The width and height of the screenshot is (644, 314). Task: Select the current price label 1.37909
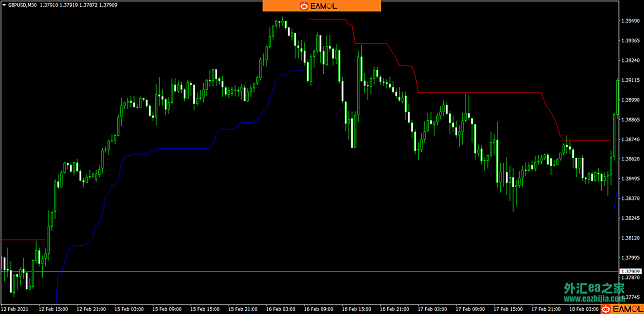[631, 271]
